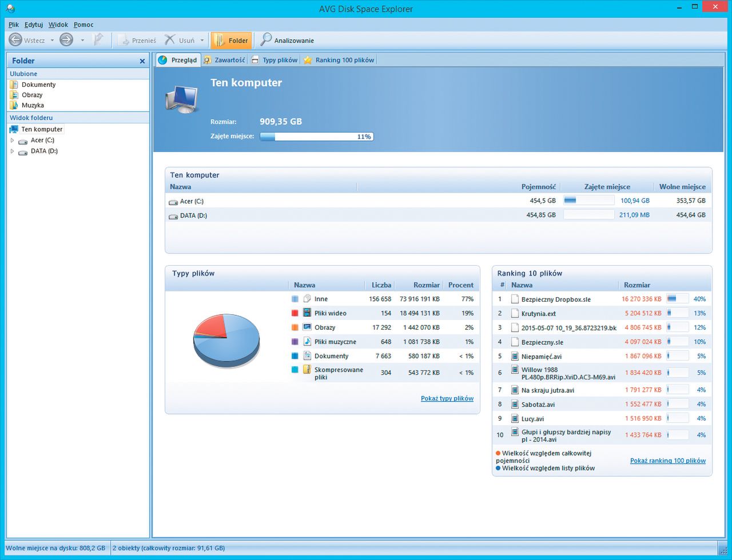Start Analizowanie with magnifier icon
Image resolution: width=732 pixels, height=560 pixels.
point(287,41)
